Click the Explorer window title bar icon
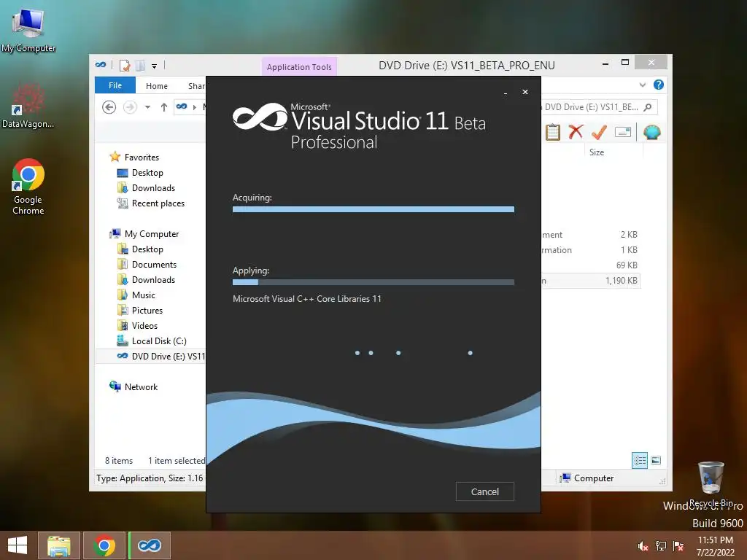This screenshot has height=560, width=747. click(x=101, y=65)
